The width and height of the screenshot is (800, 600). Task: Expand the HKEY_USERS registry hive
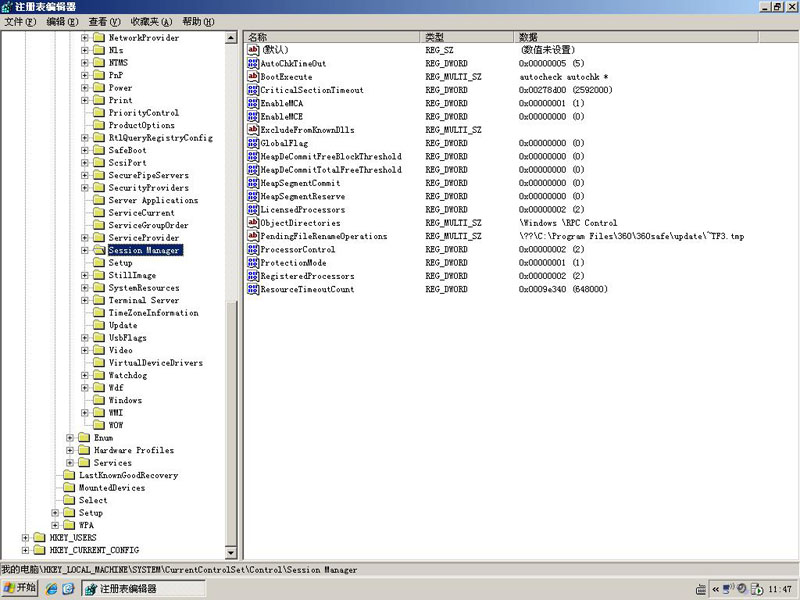click(x=25, y=538)
